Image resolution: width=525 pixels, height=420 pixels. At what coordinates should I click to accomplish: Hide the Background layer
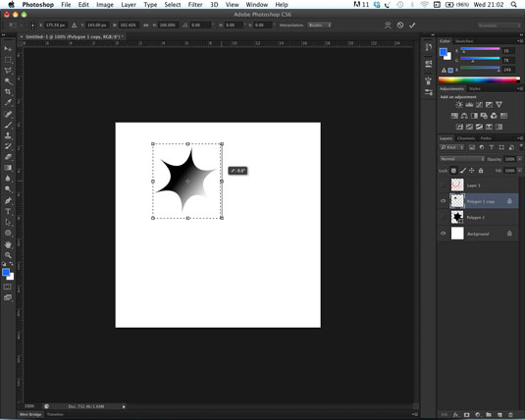(x=443, y=234)
